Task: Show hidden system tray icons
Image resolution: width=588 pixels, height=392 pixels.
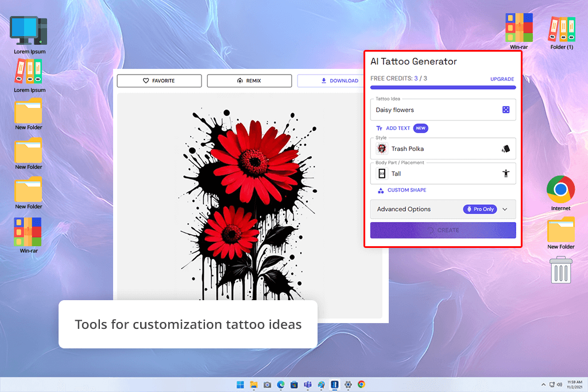Action: pyautogui.click(x=543, y=385)
